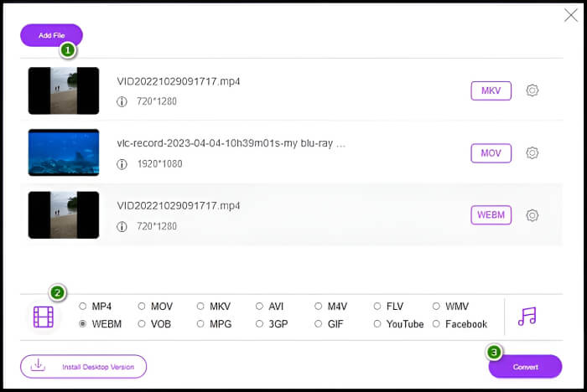
Task: Show info icon for the vlc-record file
Action: click(122, 164)
